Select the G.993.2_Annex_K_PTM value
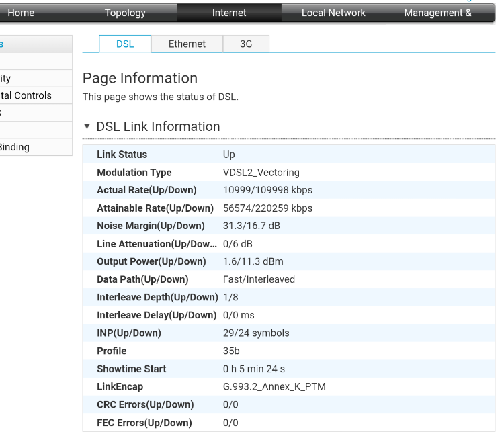The width and height of the screenshot is (504, 436). coord(274,386)
